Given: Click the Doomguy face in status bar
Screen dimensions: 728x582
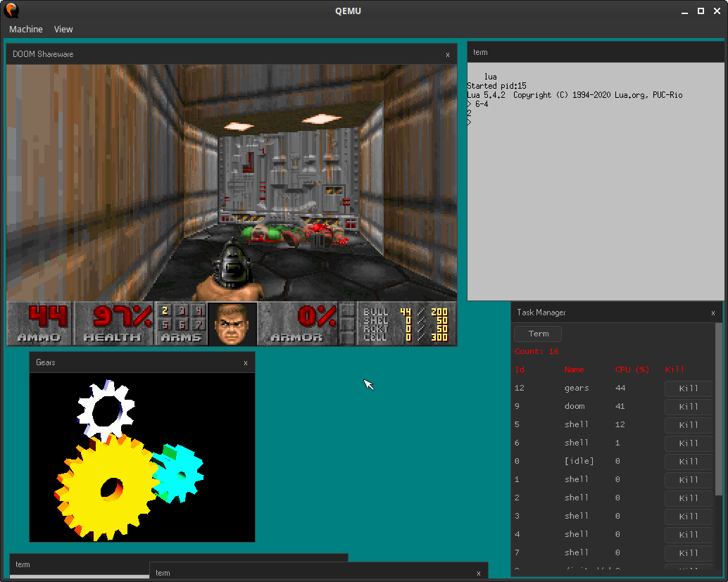Looking at the screenshot, I should pos(232,324).
